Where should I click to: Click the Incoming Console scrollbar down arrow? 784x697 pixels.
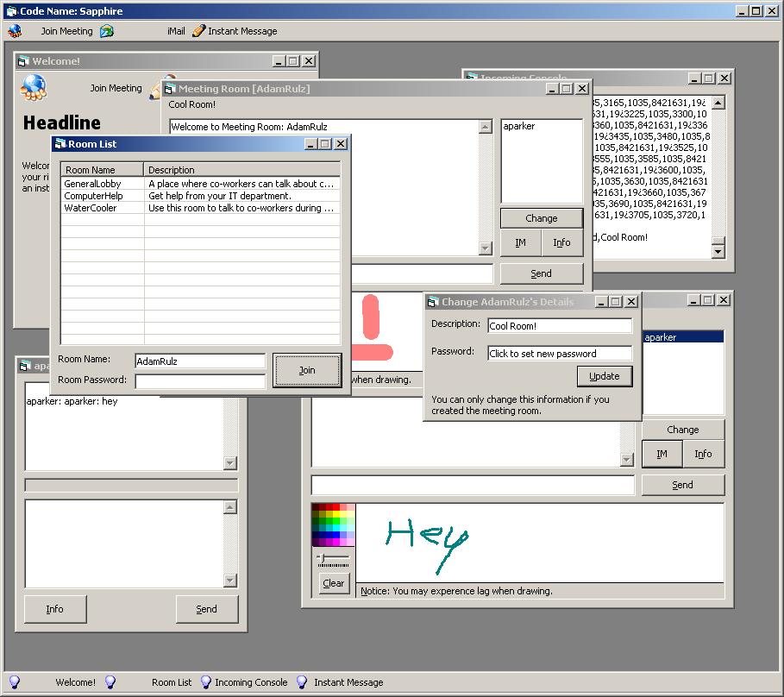tap(718, 251)
